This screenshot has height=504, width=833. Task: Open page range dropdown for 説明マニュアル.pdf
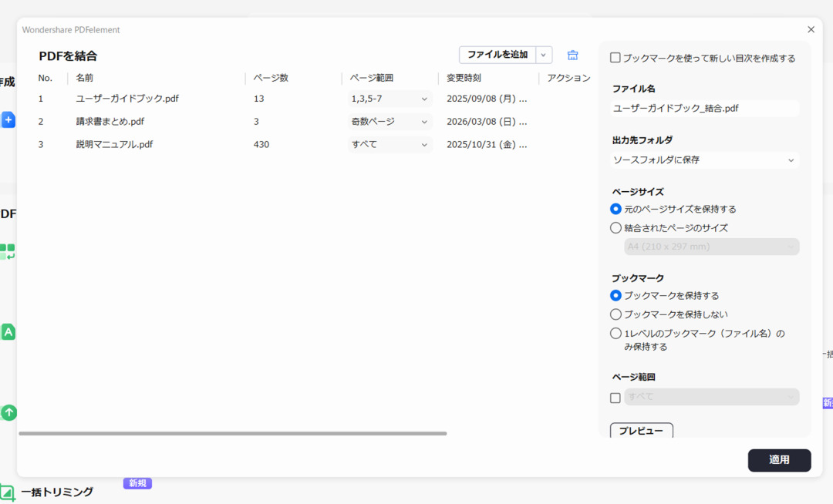pyautogui.click(x=390, y=144)
